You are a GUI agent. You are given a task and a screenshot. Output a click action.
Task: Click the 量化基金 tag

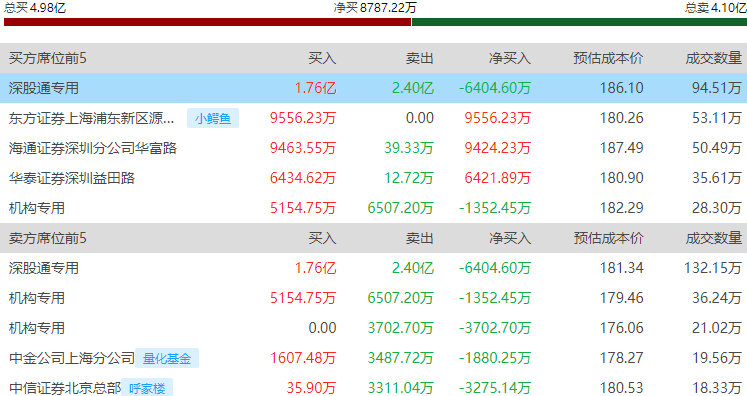[x=167, y=358]
